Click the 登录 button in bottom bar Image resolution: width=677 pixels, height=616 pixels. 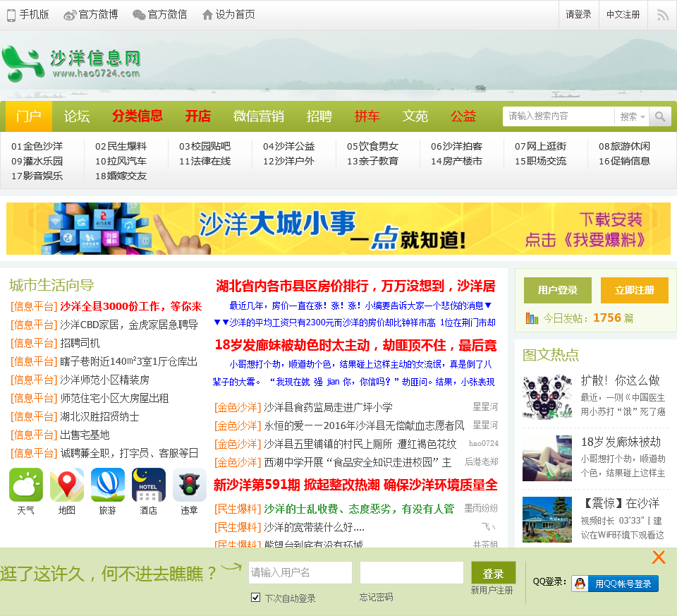pyautogui.click(x=494, y=573)
